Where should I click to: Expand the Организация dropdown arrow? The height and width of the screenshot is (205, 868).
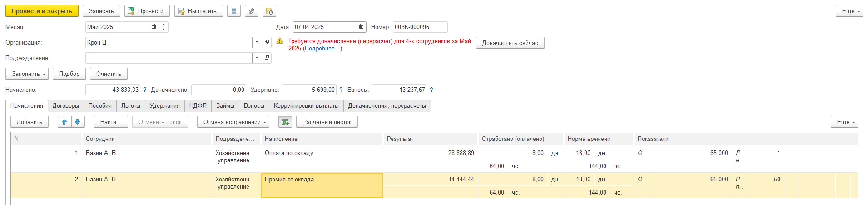pos(257,42)
